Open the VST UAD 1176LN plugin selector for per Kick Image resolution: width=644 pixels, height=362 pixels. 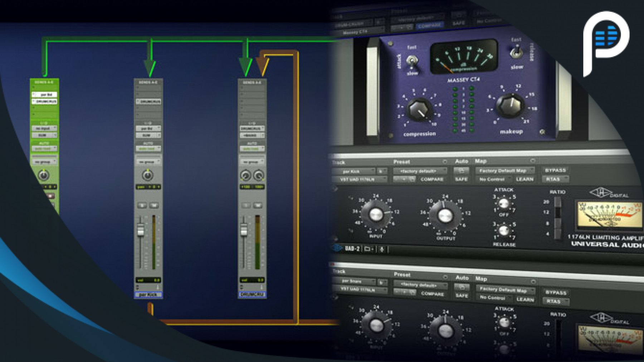tap(359, 179)
